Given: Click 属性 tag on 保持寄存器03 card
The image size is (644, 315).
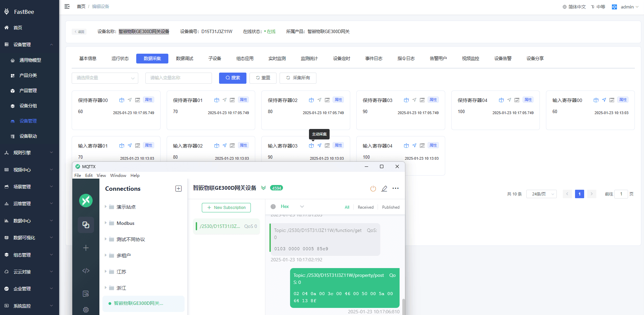Looking at the screenshot, I should 433,100.
